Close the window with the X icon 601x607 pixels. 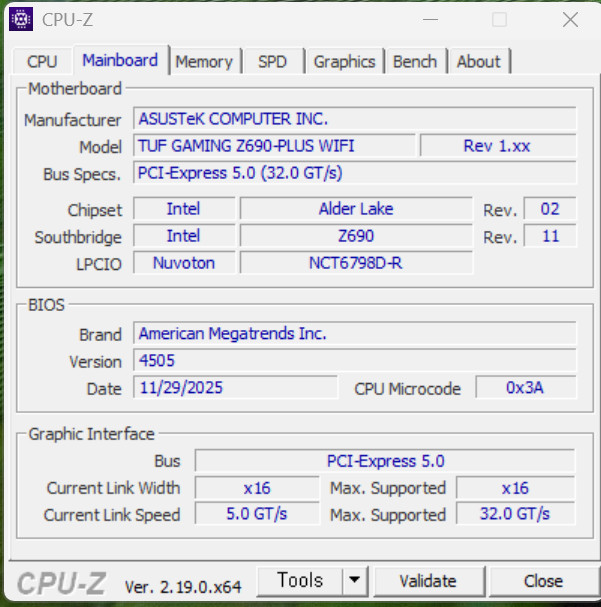point(570,19)
